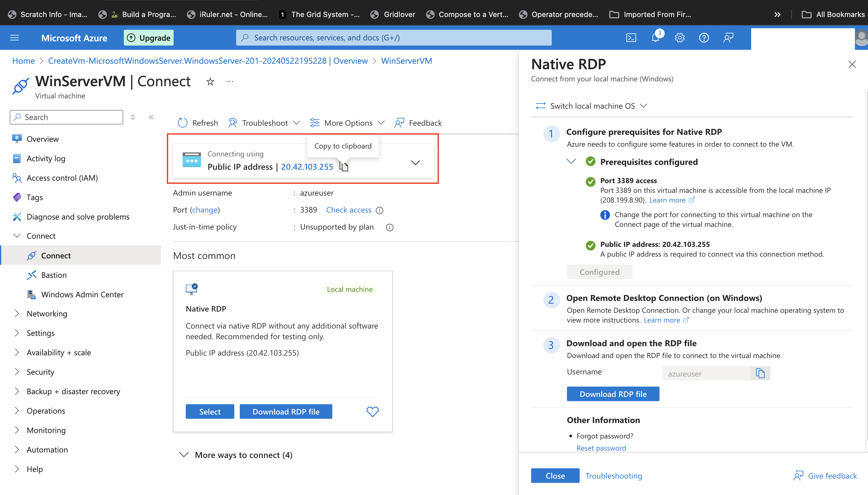The width and height of the screenshot is (868, 495).
Task: Open the Cloud Shell icon
Action: pos(631,38)
